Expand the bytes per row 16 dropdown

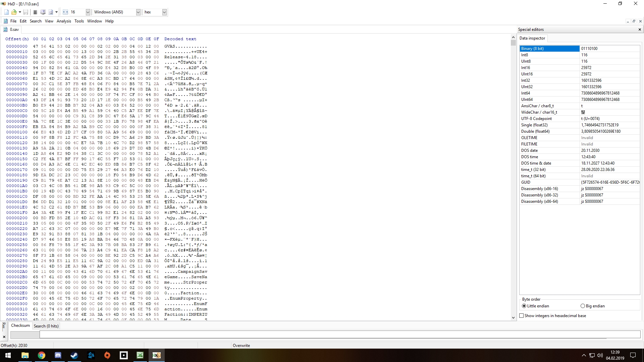click(88, 12)
